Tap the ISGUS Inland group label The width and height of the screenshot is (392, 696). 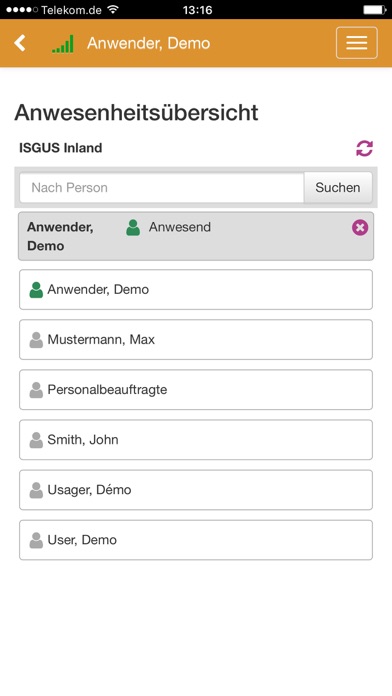pos(60,148)
